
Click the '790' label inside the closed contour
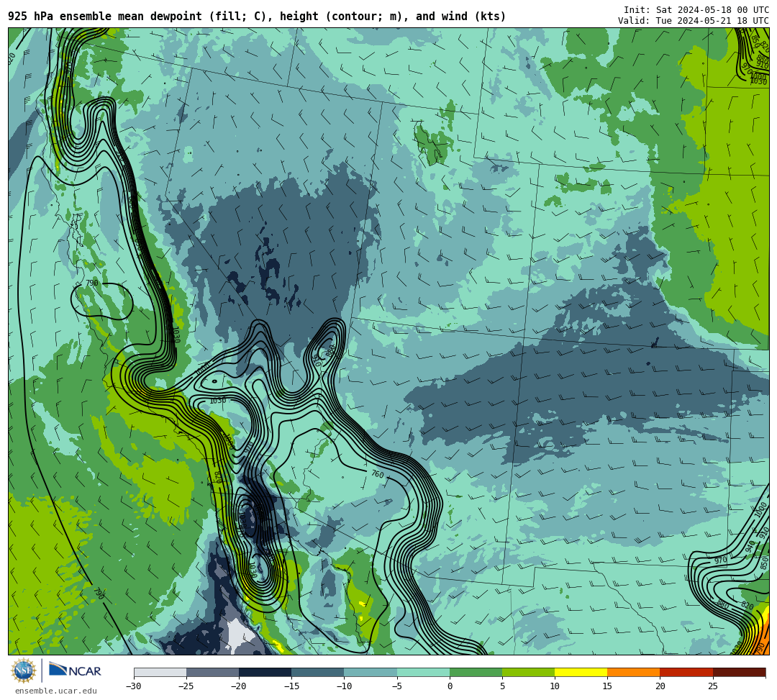point(91,283)
